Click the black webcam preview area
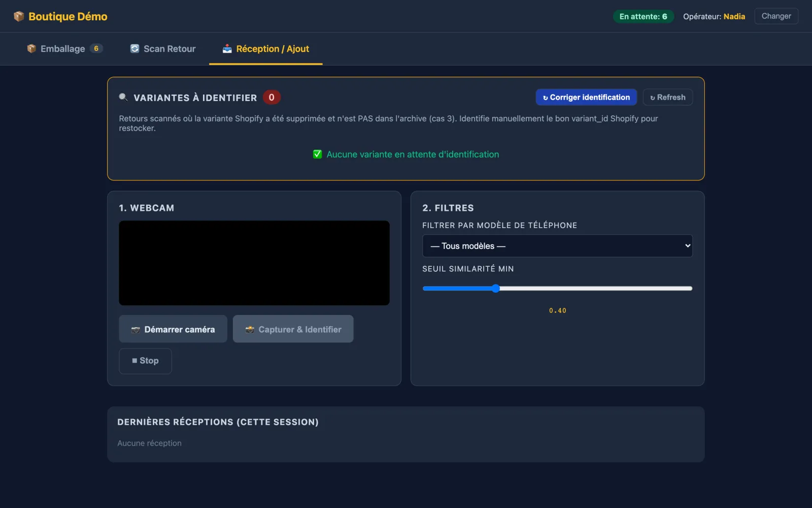This screenshot has height=508, width=812. click(x=254, y=263)
